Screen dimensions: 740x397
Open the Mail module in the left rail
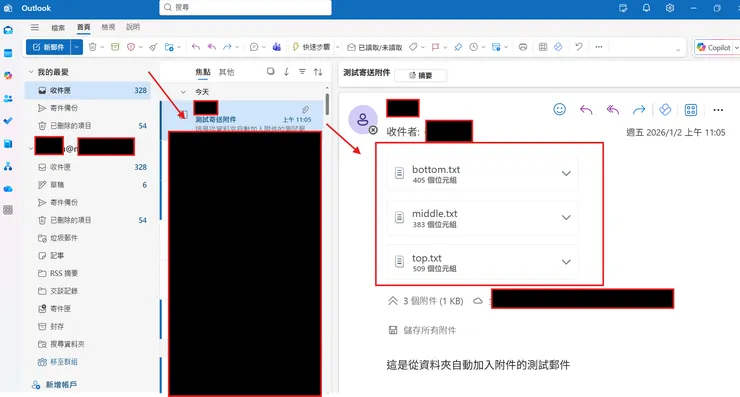(x=8, y=31)
